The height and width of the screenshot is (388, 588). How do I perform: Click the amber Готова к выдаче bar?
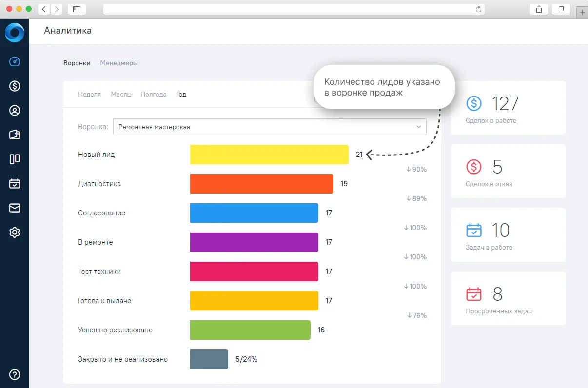click(x=254, y=301)
